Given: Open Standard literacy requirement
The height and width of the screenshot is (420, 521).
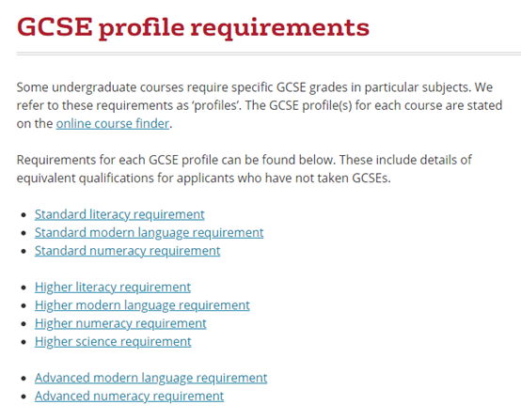Looking at the screenshot, I should click(119, 214).
